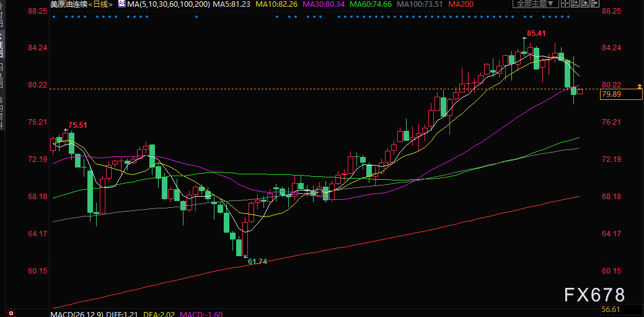Click the shift-chart-right arrow icon

point(594,3)
